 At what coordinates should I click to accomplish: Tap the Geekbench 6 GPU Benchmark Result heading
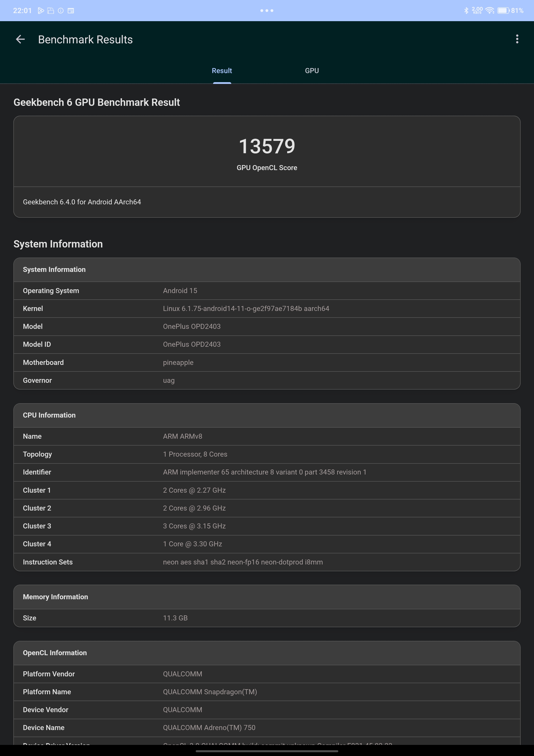(x=97, y=102)
